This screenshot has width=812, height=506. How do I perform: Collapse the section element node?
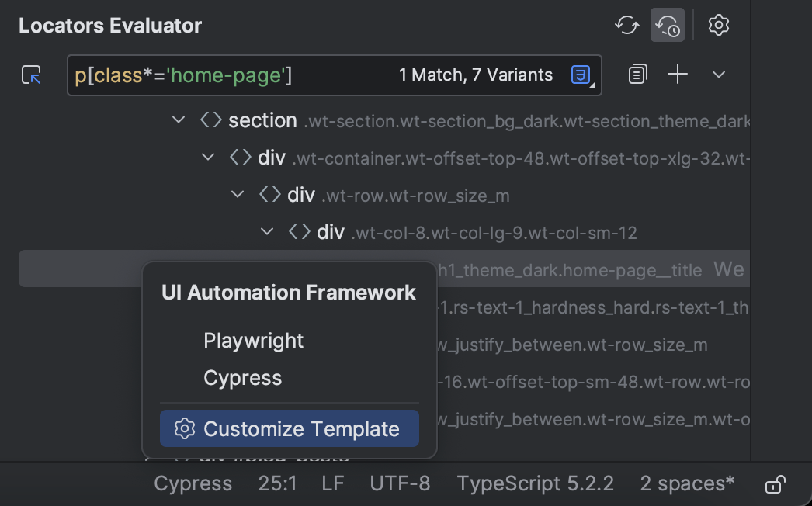pos(179,120)
